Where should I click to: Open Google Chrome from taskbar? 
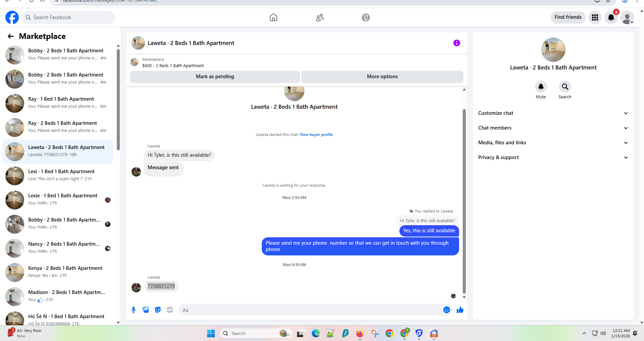coord(389,333)
